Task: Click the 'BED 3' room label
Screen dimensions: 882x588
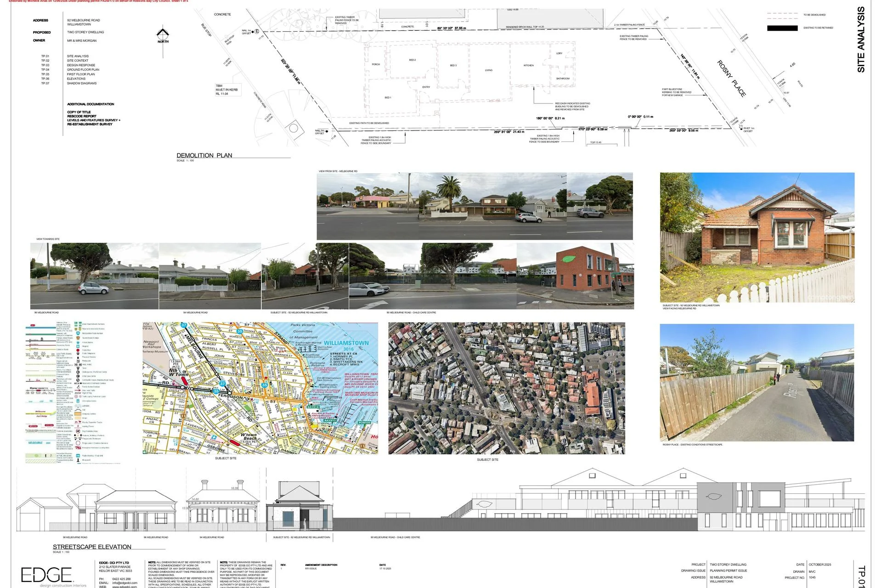Action: point(453,65)
